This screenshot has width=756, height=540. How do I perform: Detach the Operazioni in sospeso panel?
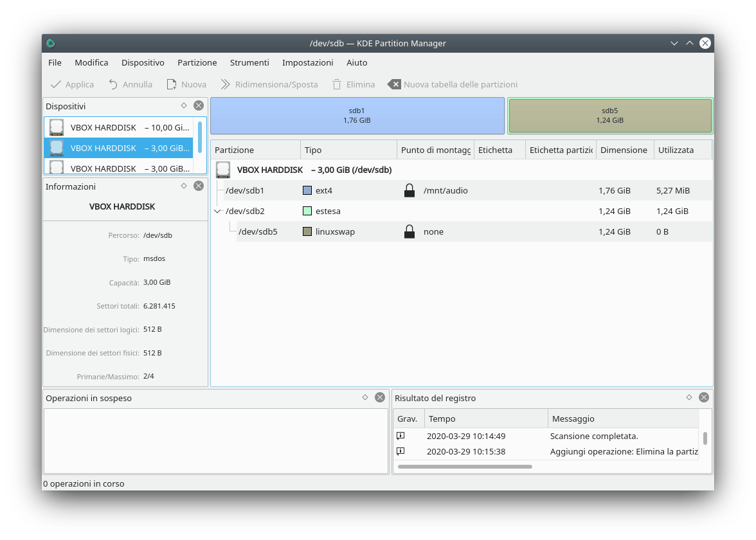click(x=365, y=397)
